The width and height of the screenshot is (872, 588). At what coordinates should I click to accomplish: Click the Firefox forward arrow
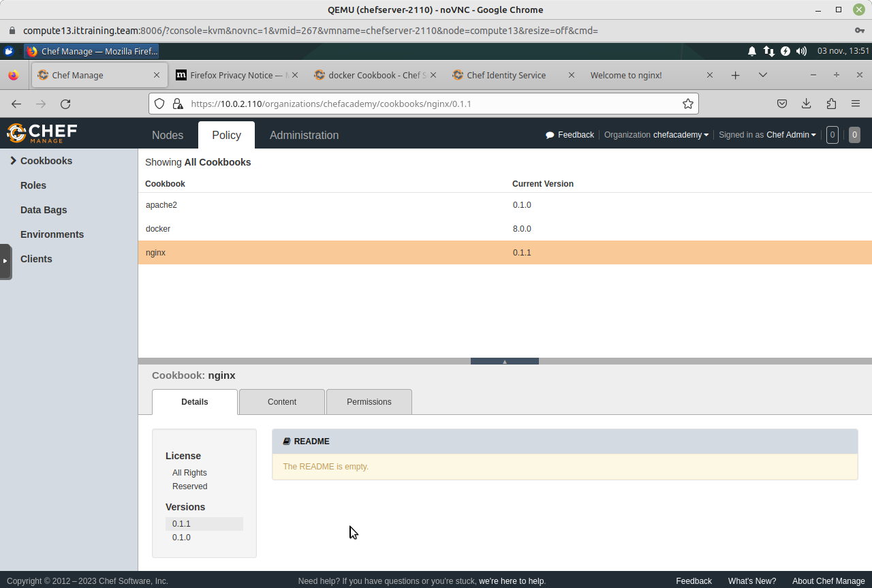tap(41, 104)
